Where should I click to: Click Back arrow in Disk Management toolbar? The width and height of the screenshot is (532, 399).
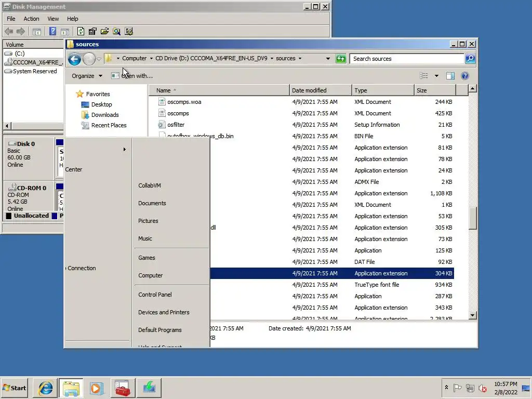(9, 32)
